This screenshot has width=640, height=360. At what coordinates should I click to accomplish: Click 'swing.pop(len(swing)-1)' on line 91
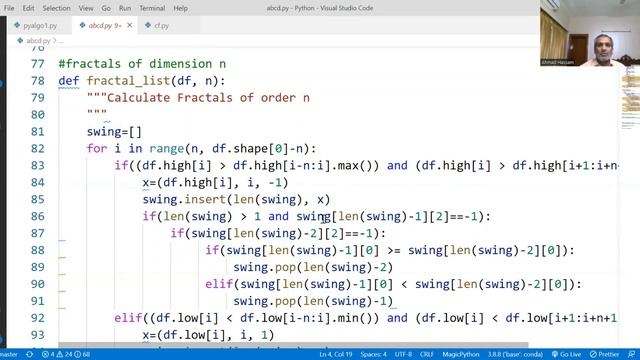tap(313, 301)
